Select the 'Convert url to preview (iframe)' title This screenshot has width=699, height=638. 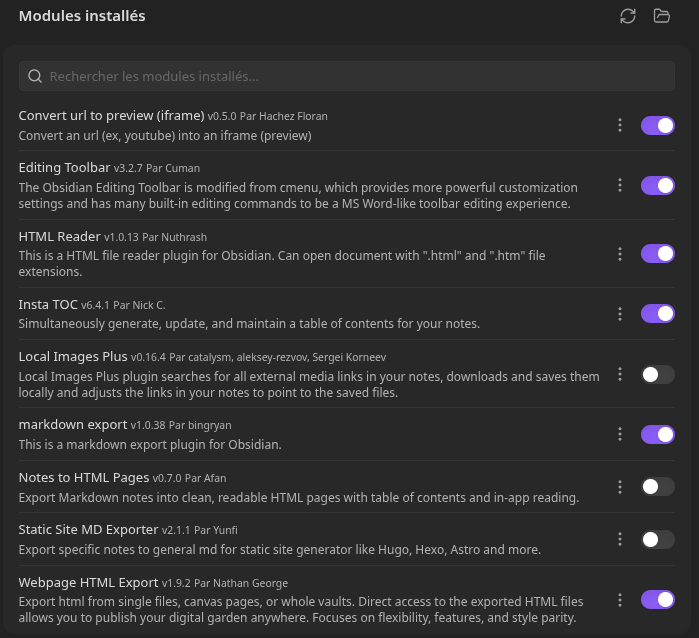tap(111, 116)
